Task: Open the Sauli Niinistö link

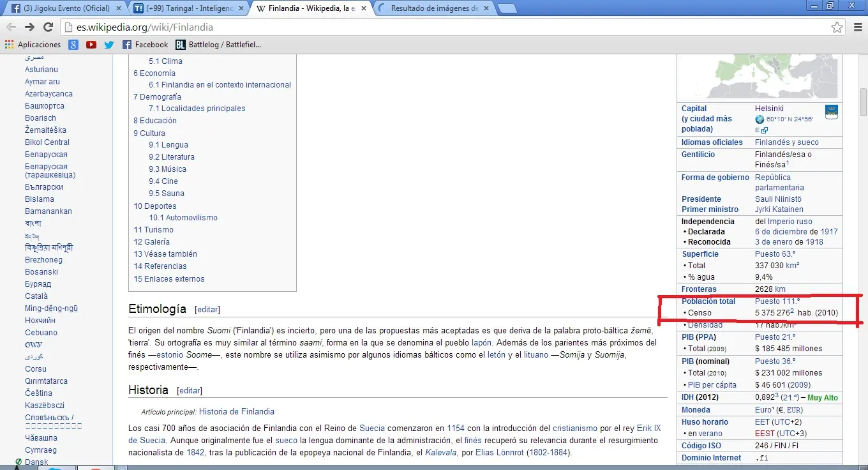Action: click(778, 199)
